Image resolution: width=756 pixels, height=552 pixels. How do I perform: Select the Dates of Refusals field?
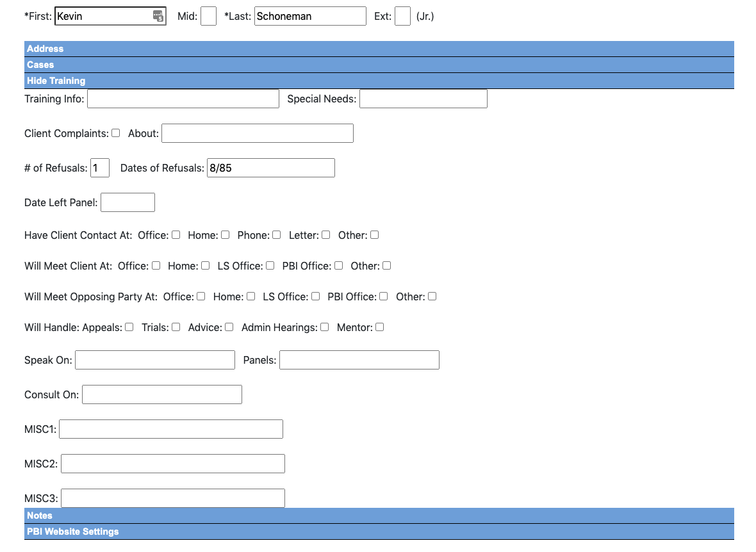click(271, 168)
